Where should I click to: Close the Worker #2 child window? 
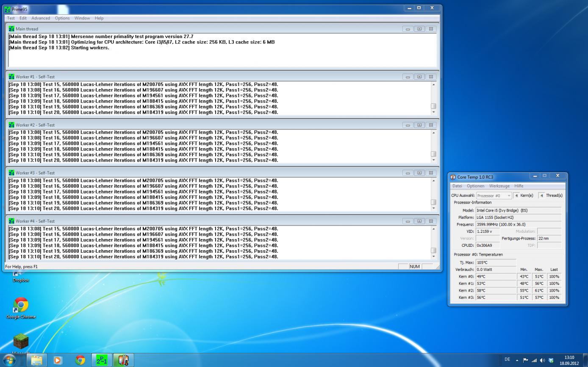(x=431, y=125)
